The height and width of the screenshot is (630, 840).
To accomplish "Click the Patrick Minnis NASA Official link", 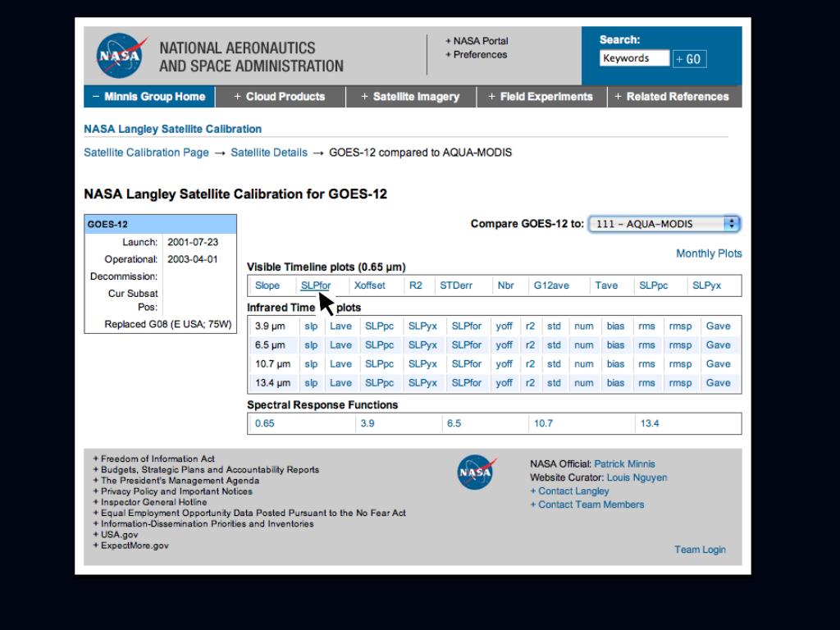I will click(624, 464).
